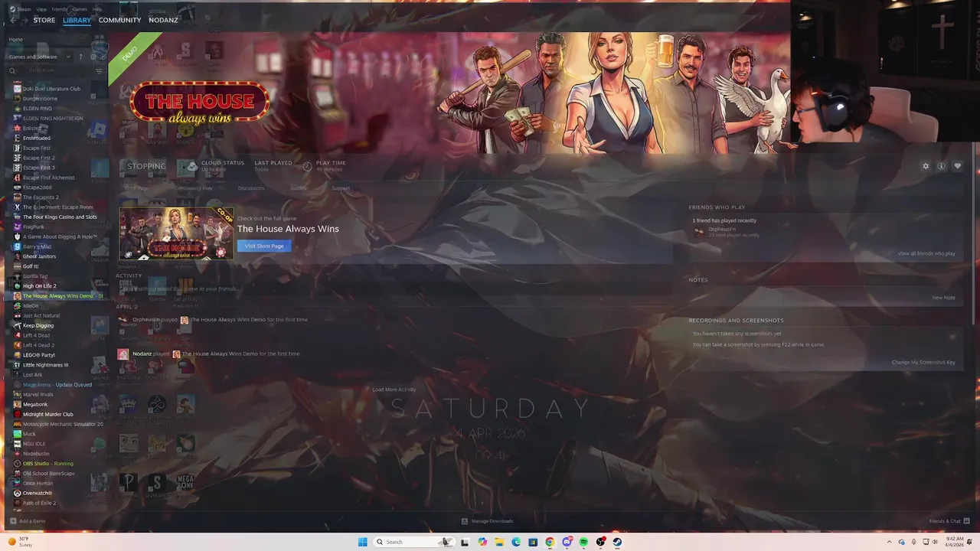980x551 pixels.
Task: Select Midnight Murder Club
Action: [x=48, y=414]
